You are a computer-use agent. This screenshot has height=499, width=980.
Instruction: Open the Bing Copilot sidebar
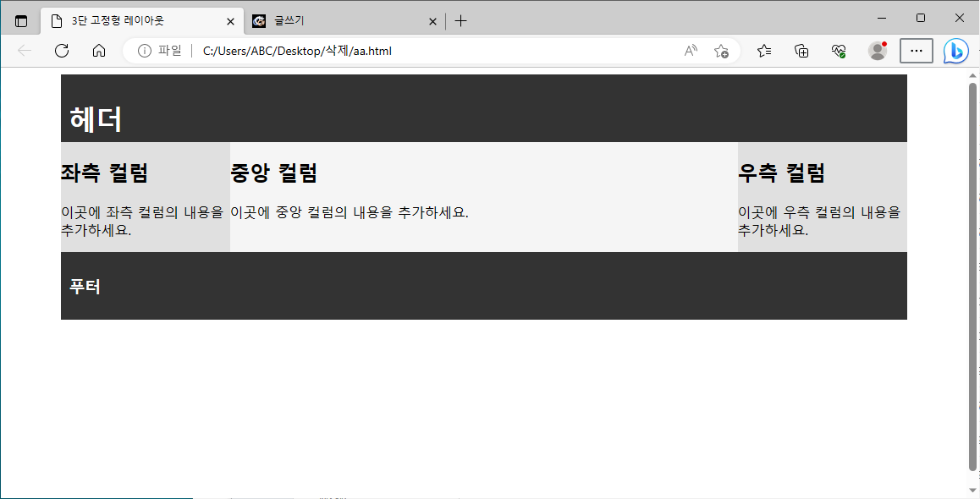956,51
